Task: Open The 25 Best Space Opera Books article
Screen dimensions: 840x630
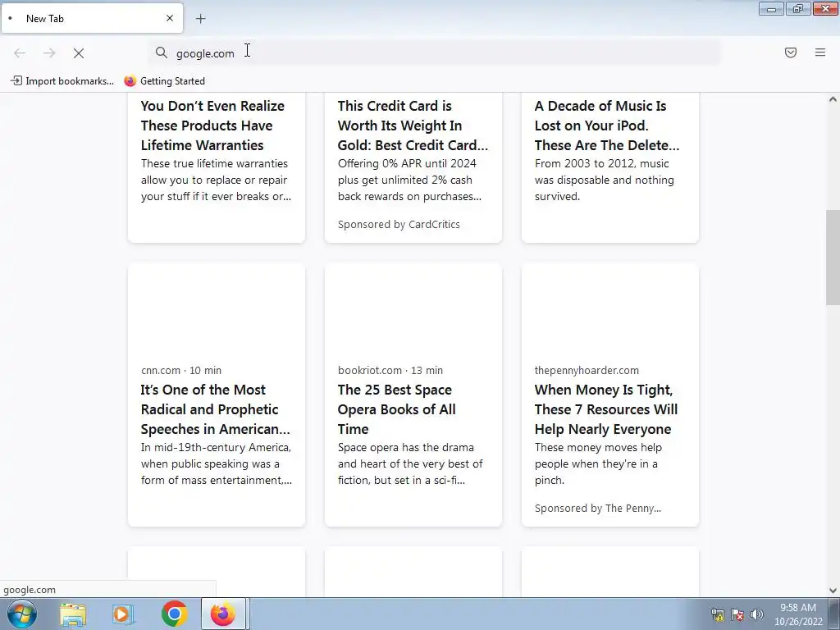Action: pos(396,409)
